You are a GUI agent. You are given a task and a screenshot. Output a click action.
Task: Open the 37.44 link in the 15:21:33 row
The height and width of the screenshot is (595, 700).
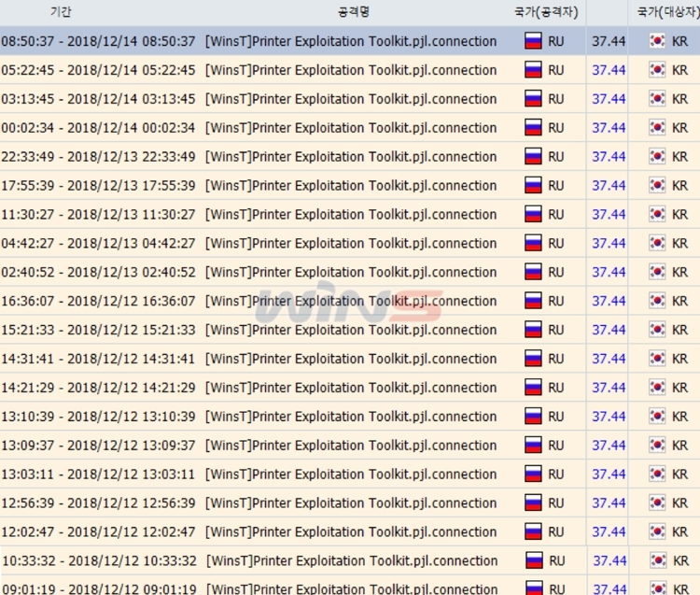[609, 330]
